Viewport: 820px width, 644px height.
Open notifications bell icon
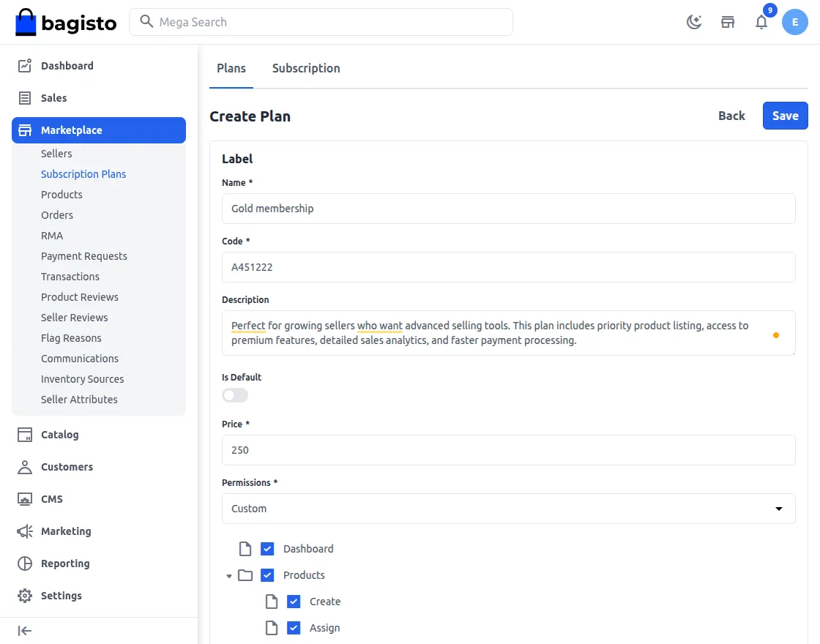tap(761, 22)
